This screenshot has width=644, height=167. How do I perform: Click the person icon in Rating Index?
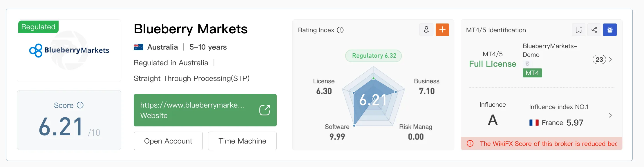coord(426,30)
